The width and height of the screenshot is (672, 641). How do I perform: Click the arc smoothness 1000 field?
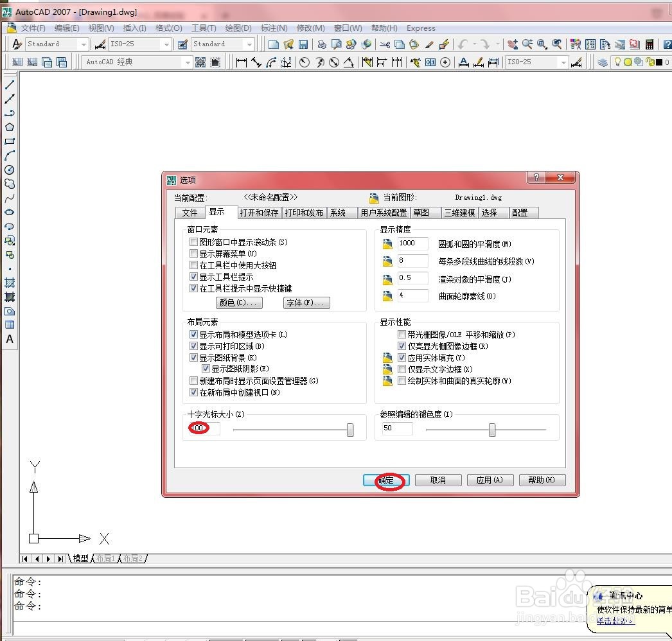(x=413, y=243)
